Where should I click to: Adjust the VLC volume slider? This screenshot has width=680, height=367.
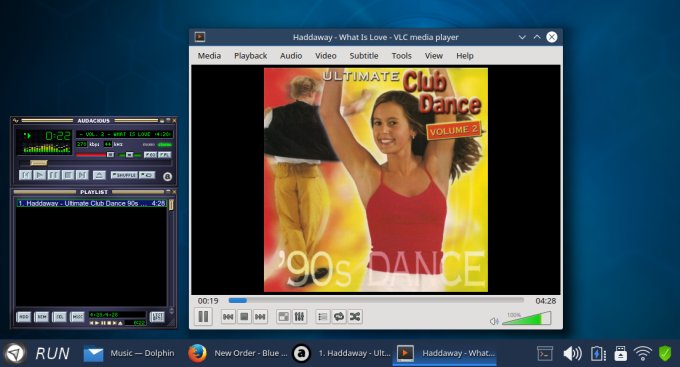pos(526,318)
